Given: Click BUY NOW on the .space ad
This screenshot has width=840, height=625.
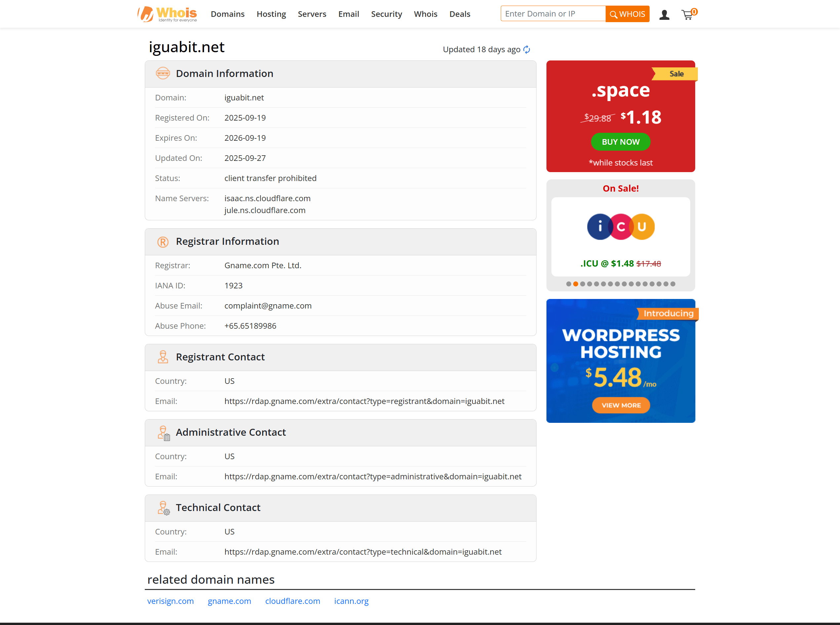Looking at the screenshot, I should pyautogui.click(x=621, y=142).
